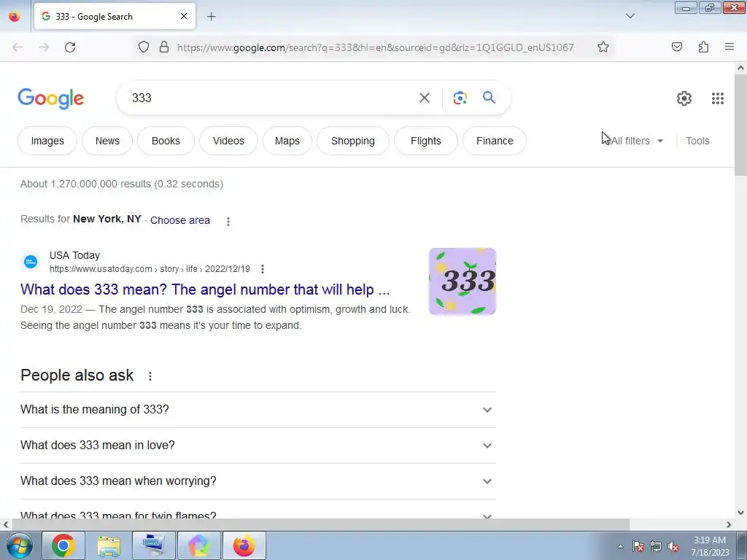Open the Google apps grid
The width and height of the screenshot is (747, 560).
pyautogui.click(x=718, y=98)
